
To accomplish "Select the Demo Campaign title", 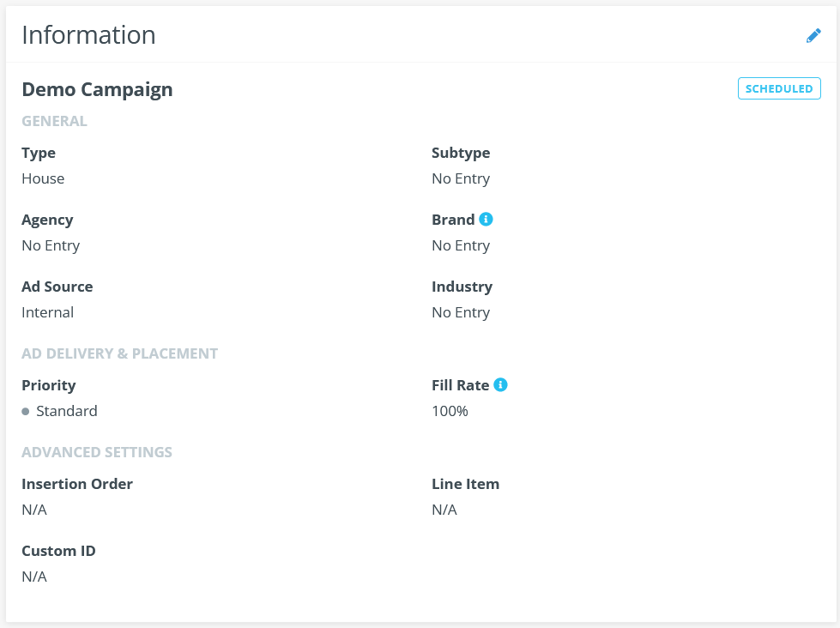I will pyautogui.click(x=97, y=89).
